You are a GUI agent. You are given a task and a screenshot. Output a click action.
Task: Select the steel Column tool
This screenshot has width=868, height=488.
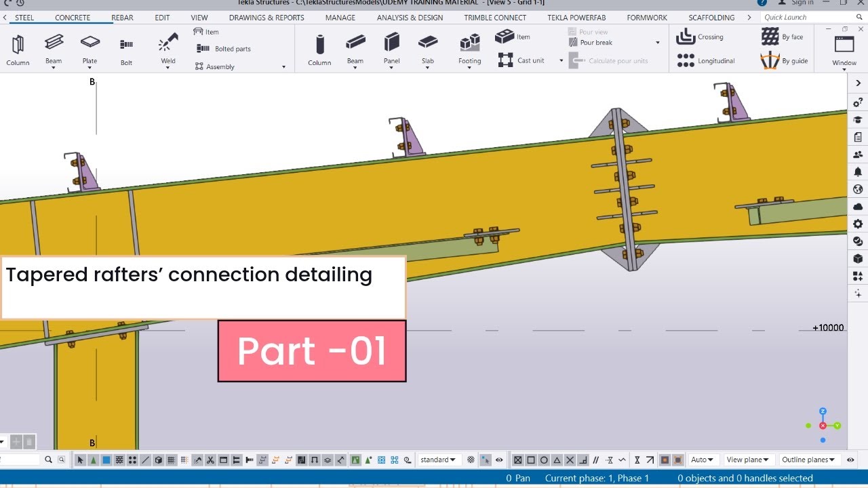18,50
